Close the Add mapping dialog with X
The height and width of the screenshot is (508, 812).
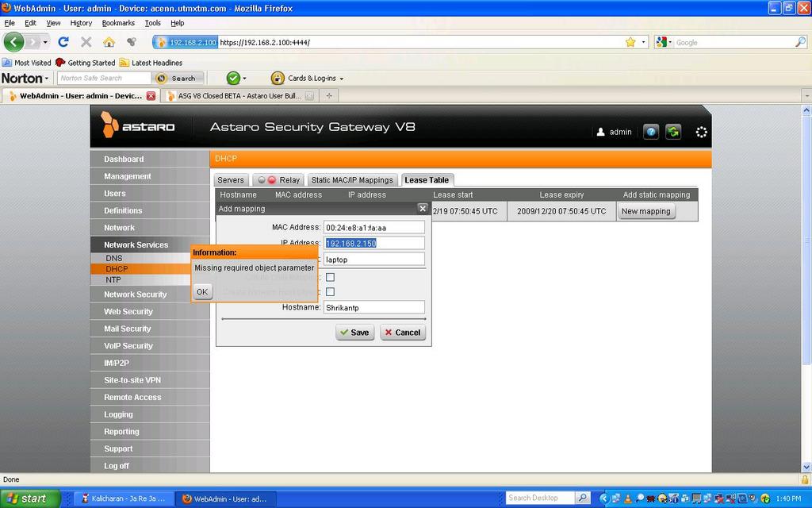pyautogui.click(x=423, y=209)
